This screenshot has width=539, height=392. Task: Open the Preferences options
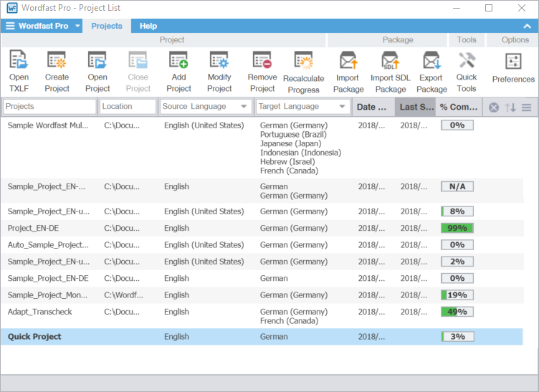pos(513,62)
